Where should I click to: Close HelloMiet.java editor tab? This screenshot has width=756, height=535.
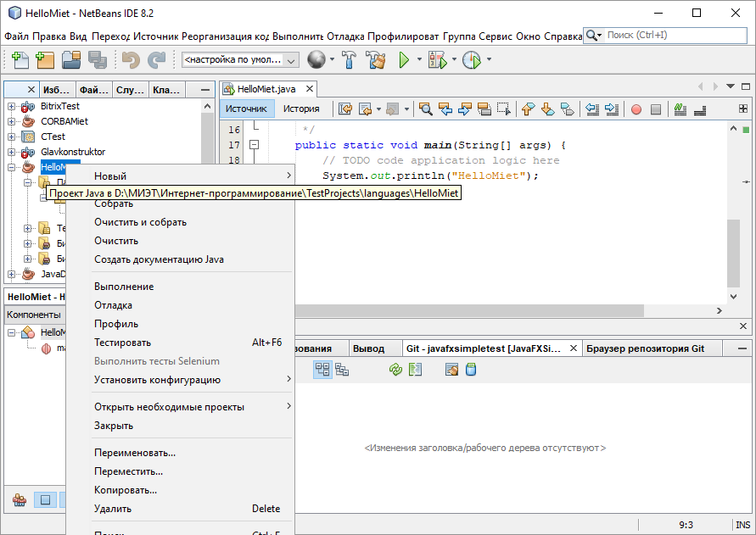pos(310,89)
